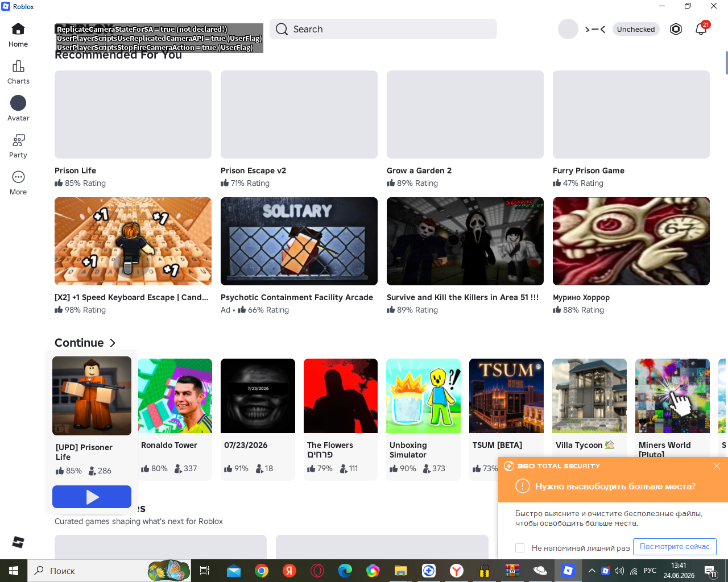Open Survive and Kill the Killers thumbnail
The height and width of the screenshot is (582, 728).
[x=465, y=241]
